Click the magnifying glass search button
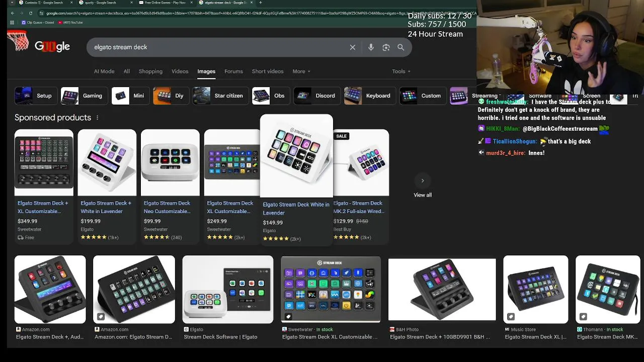Viewport: 644px width, 362px height. coord(401,47)
